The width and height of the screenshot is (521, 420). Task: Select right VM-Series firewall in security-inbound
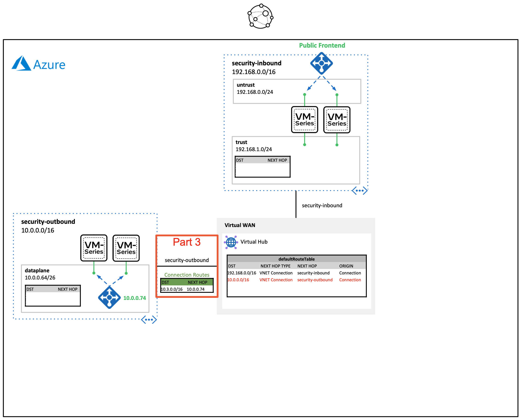click(x=337, y=120)
